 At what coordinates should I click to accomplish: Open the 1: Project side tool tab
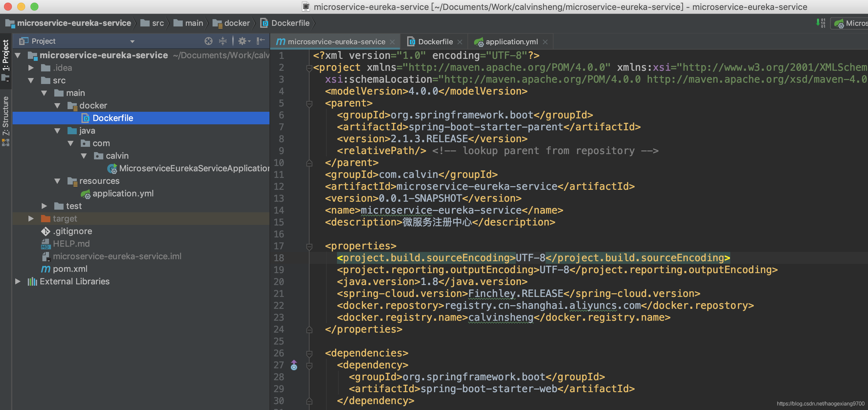pyautogui.click(x=6, y=60)
